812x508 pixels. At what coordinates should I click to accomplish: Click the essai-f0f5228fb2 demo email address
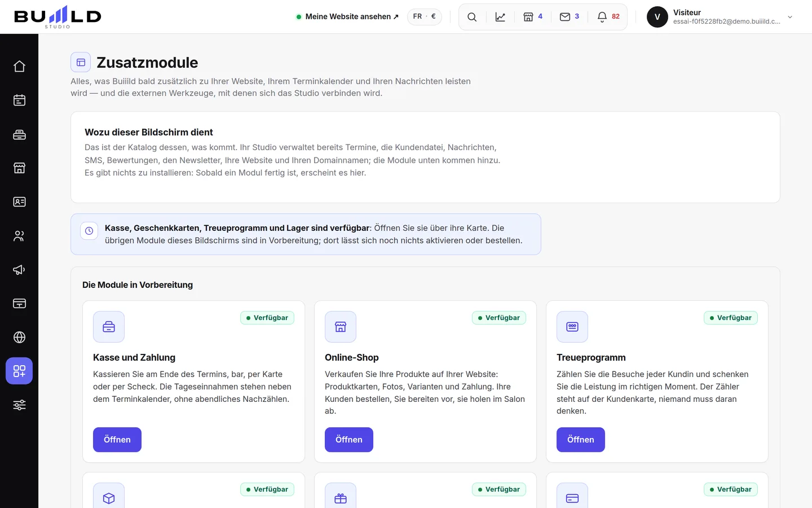[x=727, y=21]
